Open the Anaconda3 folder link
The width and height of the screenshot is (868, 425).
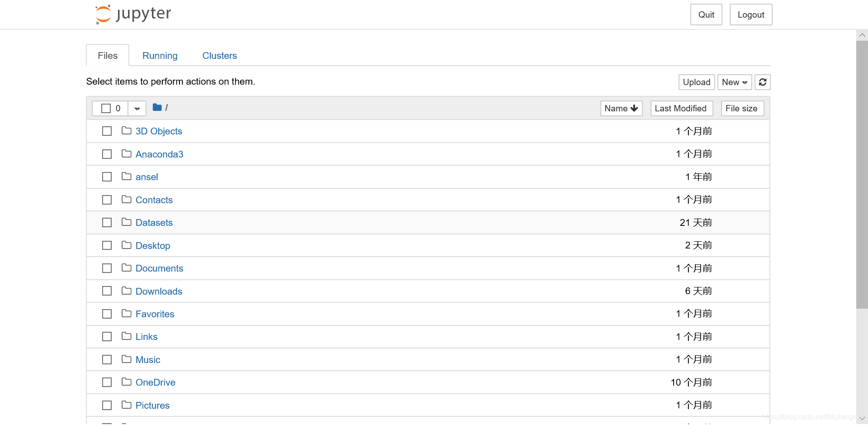[x=159, y=154]
